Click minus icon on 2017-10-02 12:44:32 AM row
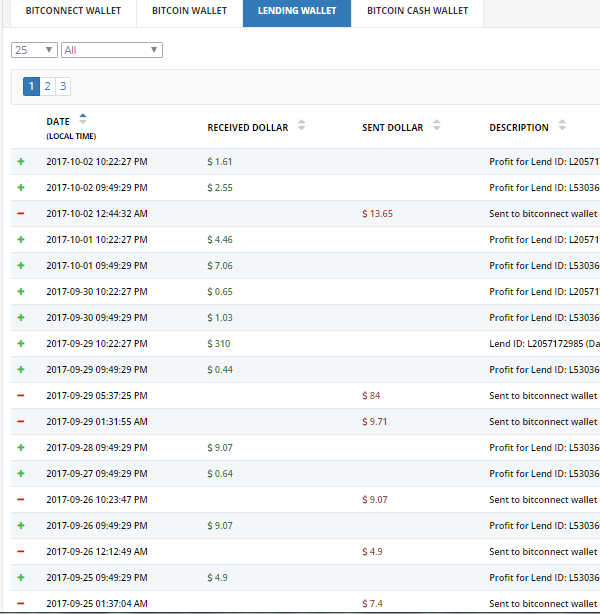The width and height of the screenshot is (600, 614). (x=21, y=214)
